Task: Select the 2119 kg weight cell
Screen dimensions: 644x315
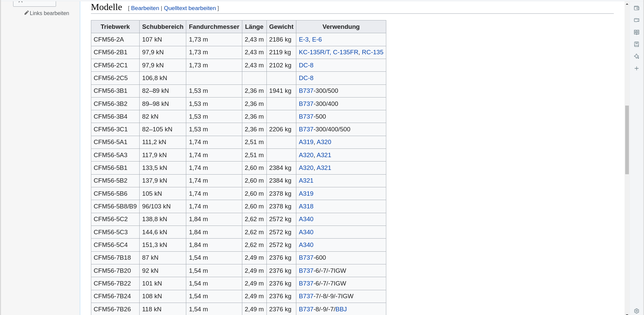Action: pos(281,52)
